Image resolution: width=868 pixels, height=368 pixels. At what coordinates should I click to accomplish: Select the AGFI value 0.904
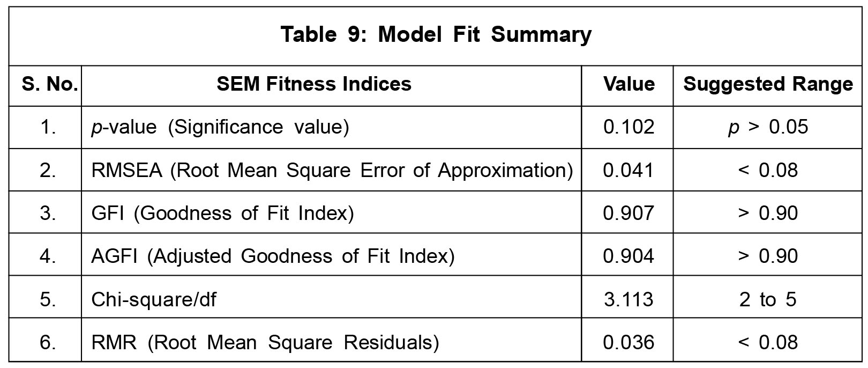click(628, 256)
